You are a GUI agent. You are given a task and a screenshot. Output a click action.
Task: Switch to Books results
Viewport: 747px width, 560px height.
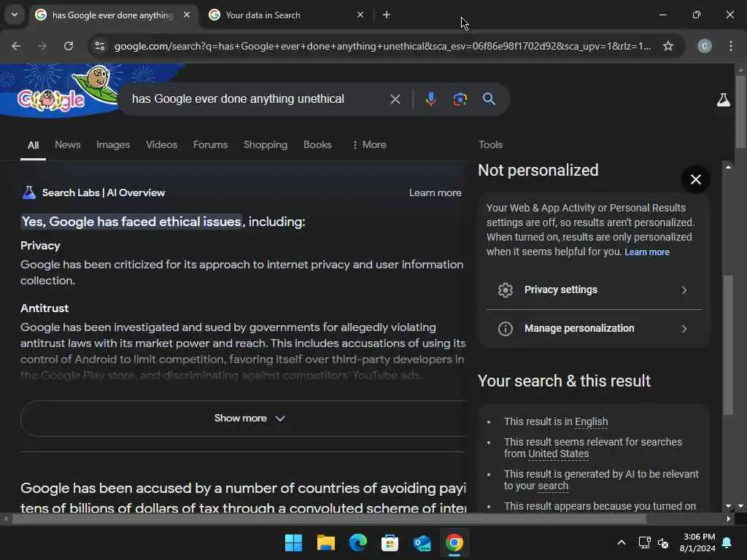(x=317, y=145)
